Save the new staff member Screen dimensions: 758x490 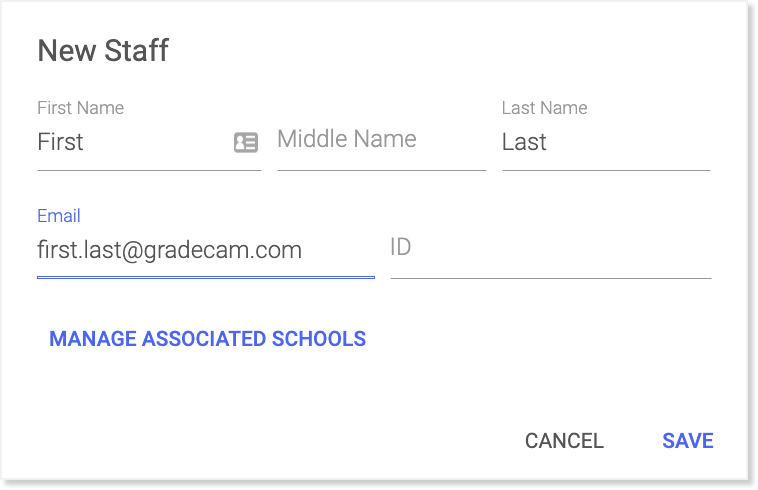click(x=687, y=441)
